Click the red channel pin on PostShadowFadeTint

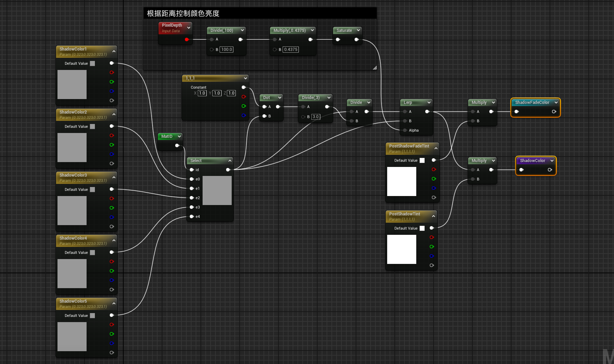(434, 169)
